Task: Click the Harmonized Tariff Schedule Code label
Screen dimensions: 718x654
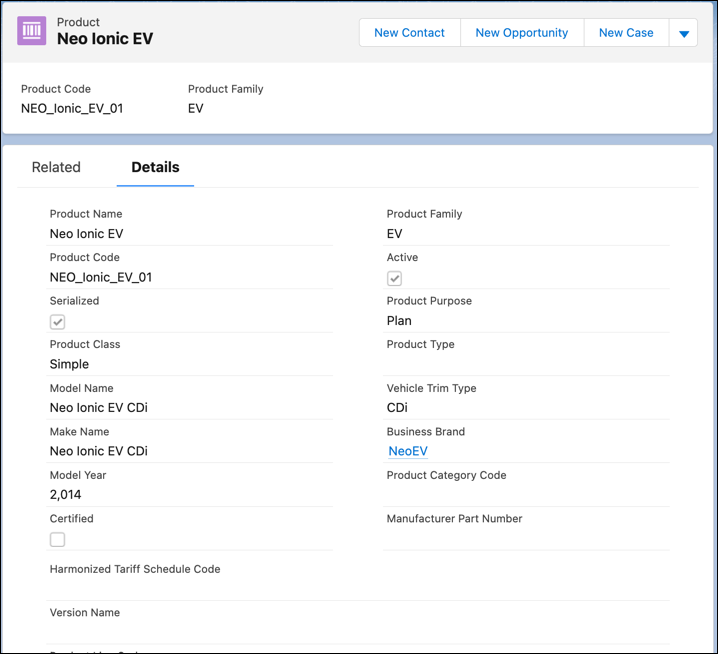Action: (x=135, y=569)
